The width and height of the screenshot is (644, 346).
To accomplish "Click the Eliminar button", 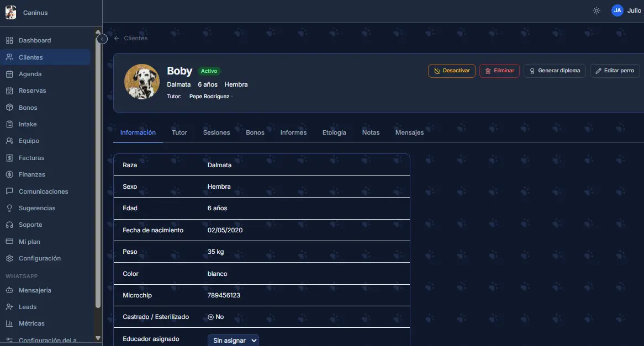I will point(499,71).
